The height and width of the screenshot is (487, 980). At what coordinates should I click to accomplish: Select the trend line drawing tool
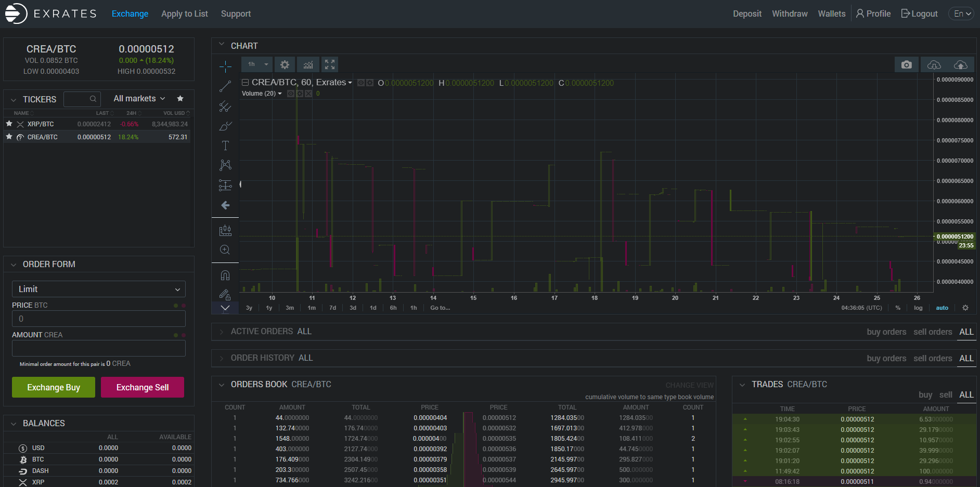[225, 86]
